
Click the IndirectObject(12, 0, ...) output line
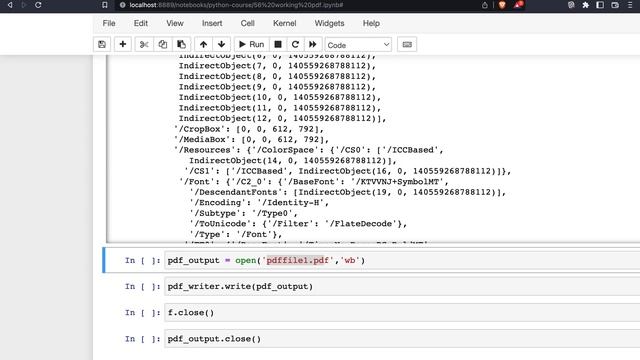tap(282, 118)
